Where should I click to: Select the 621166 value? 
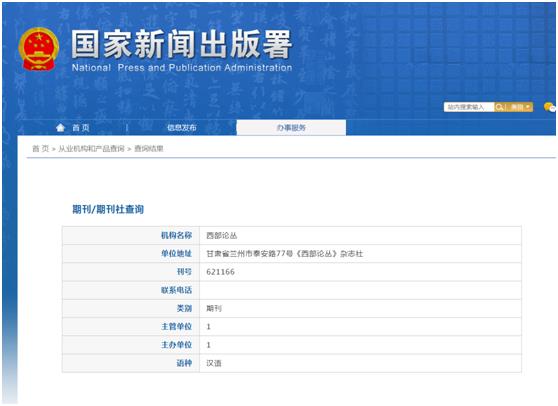point(221,272)
